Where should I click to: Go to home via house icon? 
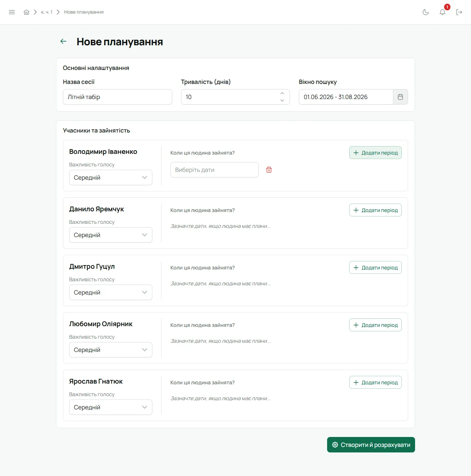[x=26, y=12]
